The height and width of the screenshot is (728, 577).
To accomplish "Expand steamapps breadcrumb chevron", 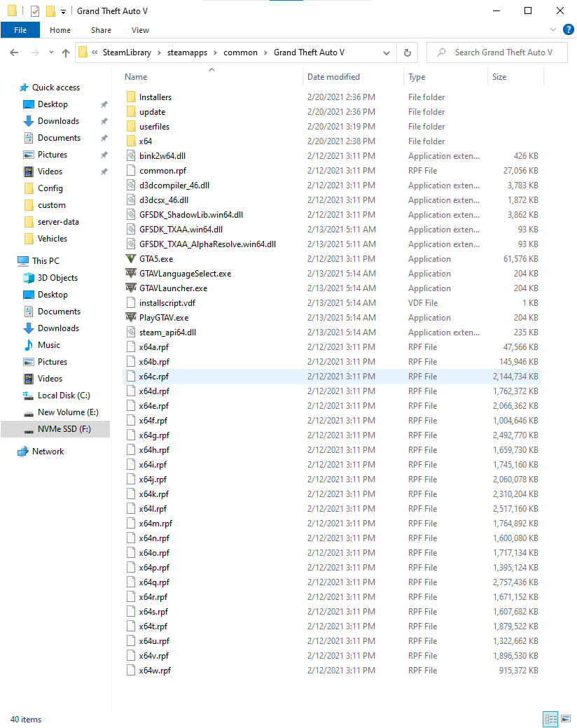I will tap(215, 52).
